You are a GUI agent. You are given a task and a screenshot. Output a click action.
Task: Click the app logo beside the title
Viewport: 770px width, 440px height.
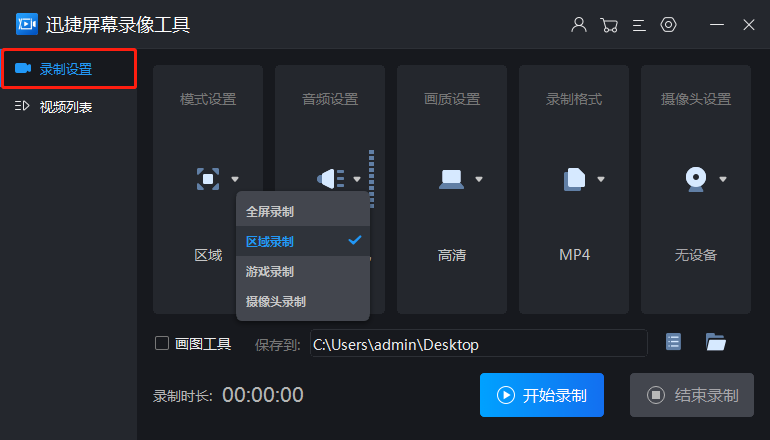[x=27, y=24]
